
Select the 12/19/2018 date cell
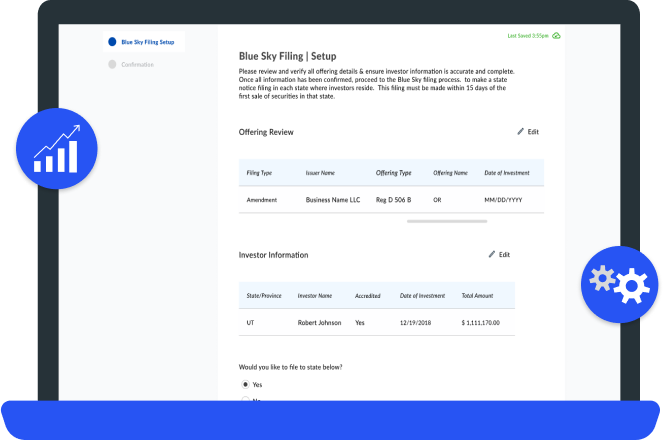point(415,323)
